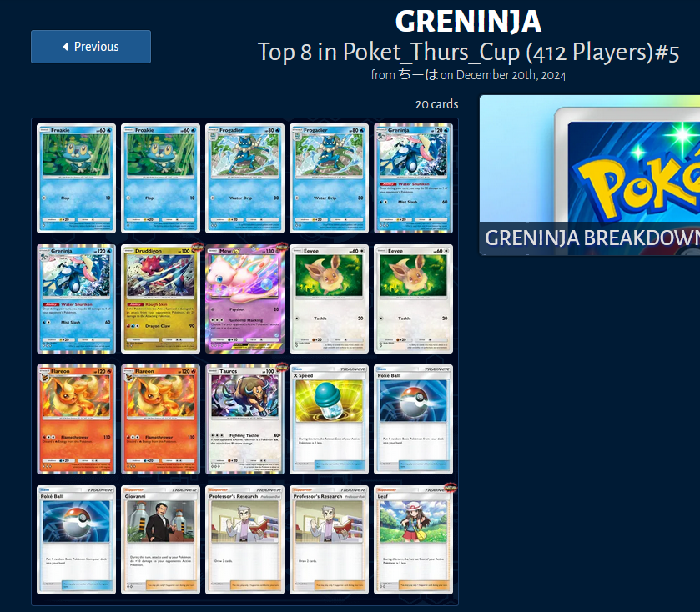
Task: Select the Mew ex card
Action: pos(244,298)
